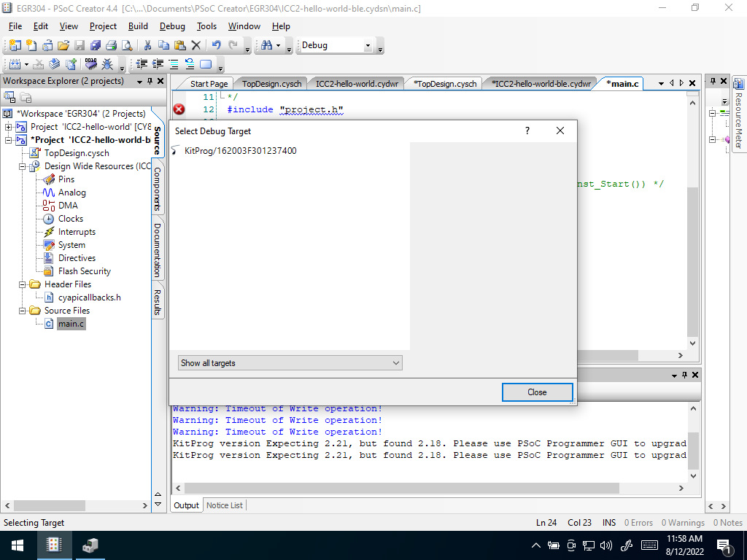Close the Workspace Explorer panel
This screenshot has width=747, height=560.
click(160, 81)
